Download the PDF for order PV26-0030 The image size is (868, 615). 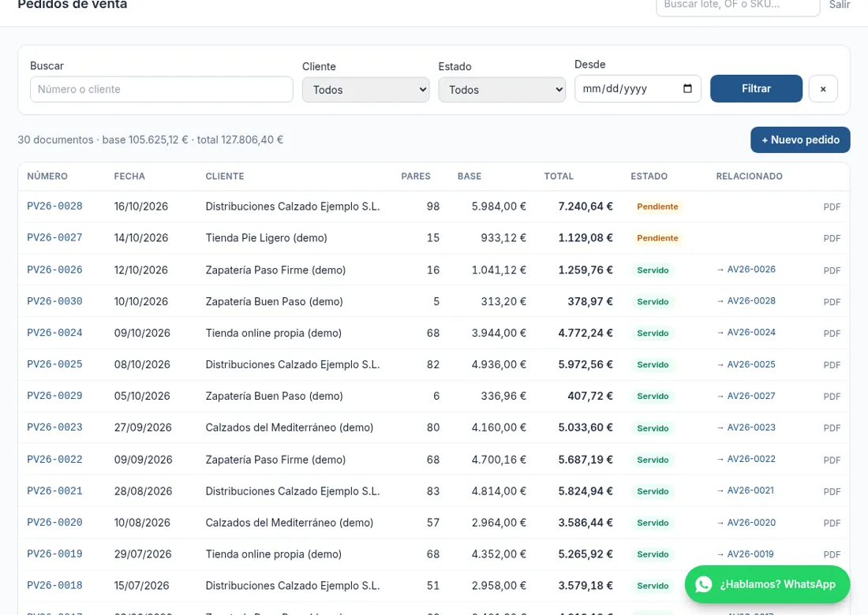(832, 302)
